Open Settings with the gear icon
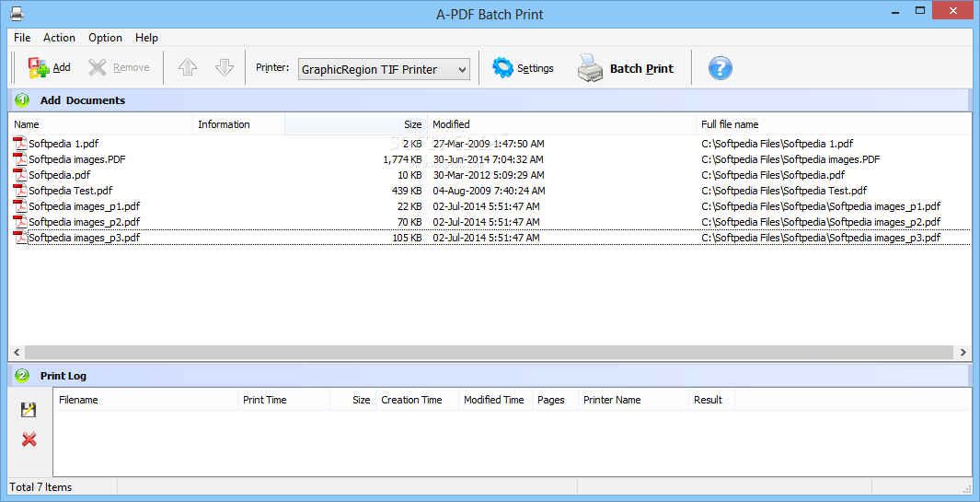 point(502,67)
